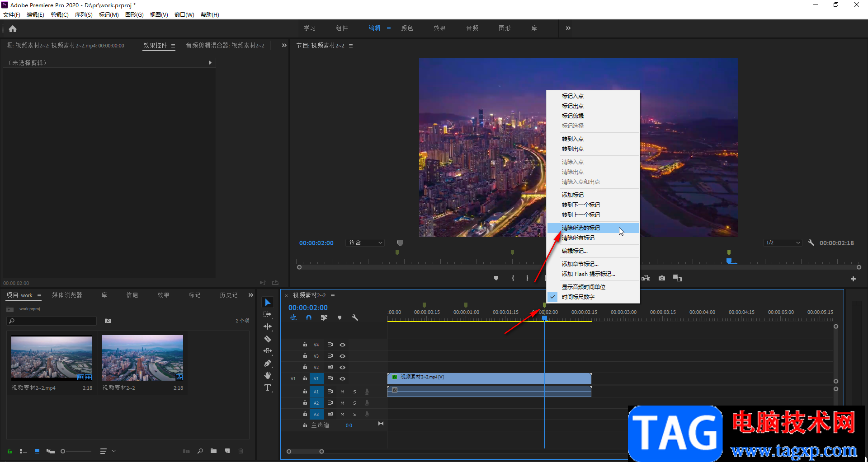Switch to the 效果 workspace
The width and height of the screenshot is (868, 462).
point(439,28)
